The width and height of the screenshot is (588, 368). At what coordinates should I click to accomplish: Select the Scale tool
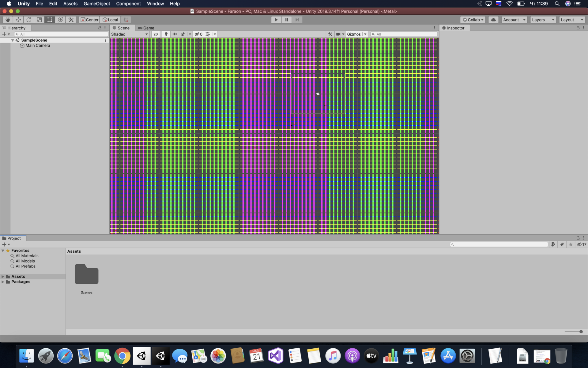[x=39, y=20]
